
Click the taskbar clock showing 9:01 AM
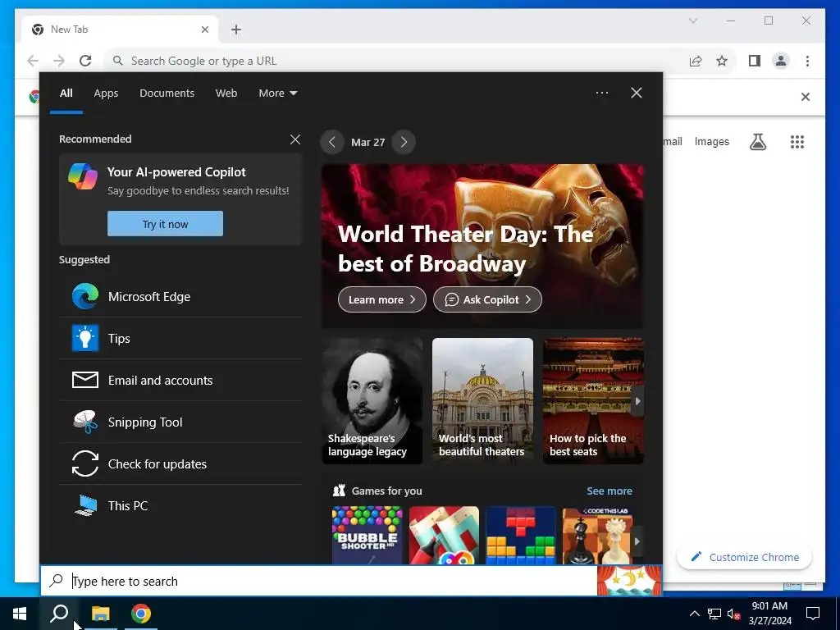pyautogui.click(x=769, y=614)
